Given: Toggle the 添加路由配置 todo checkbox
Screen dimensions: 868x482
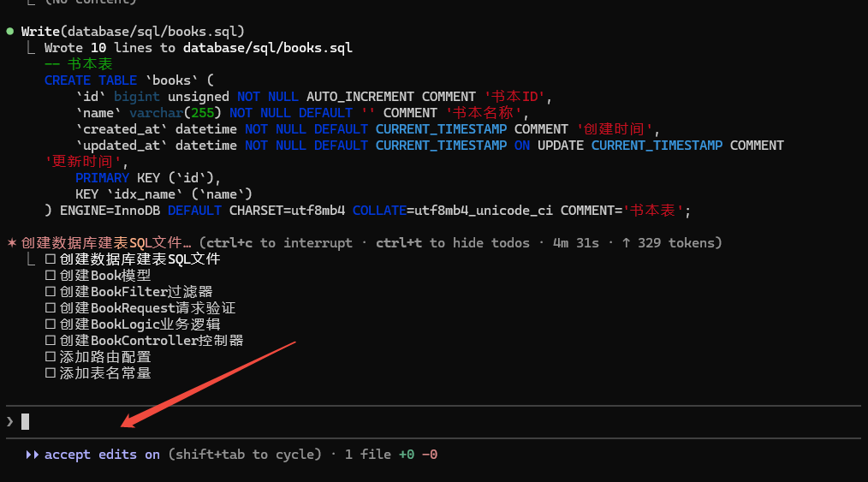Looking at the screenshot, I should point(51,357).
